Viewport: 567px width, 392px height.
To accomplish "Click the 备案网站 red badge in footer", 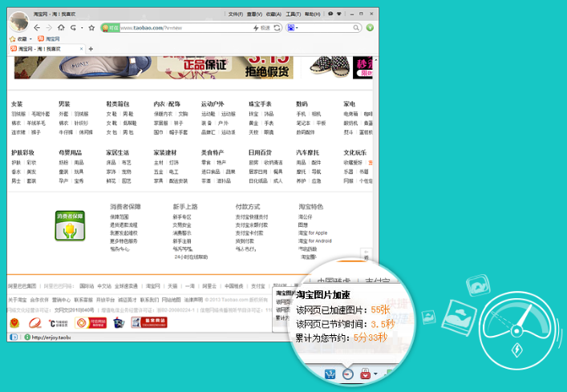I will pos(149,322).
